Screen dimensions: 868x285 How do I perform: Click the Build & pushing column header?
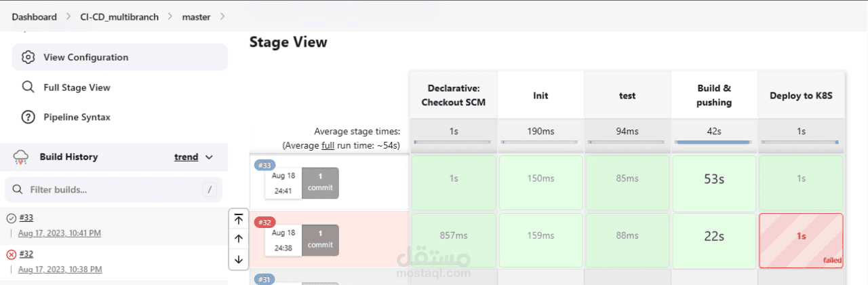714,96
